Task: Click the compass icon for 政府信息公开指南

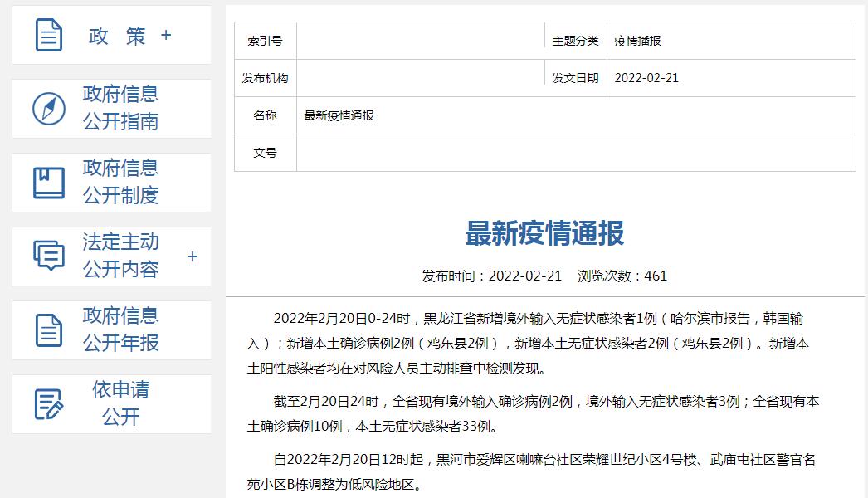Action: point(49,109)
